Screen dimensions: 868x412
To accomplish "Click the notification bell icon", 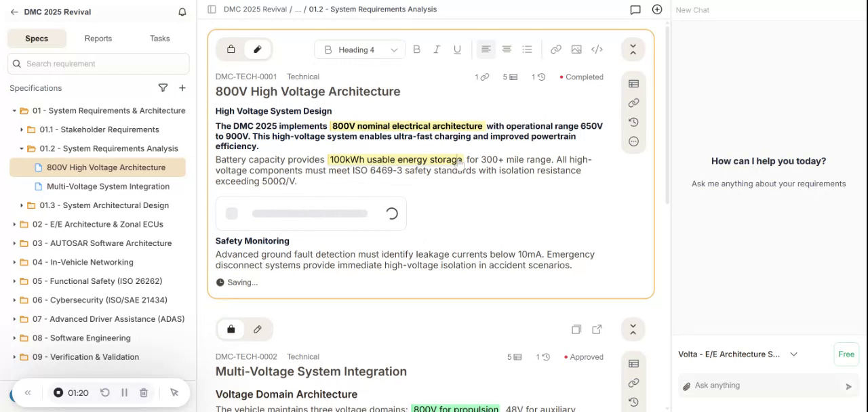I will pos(182,12).
